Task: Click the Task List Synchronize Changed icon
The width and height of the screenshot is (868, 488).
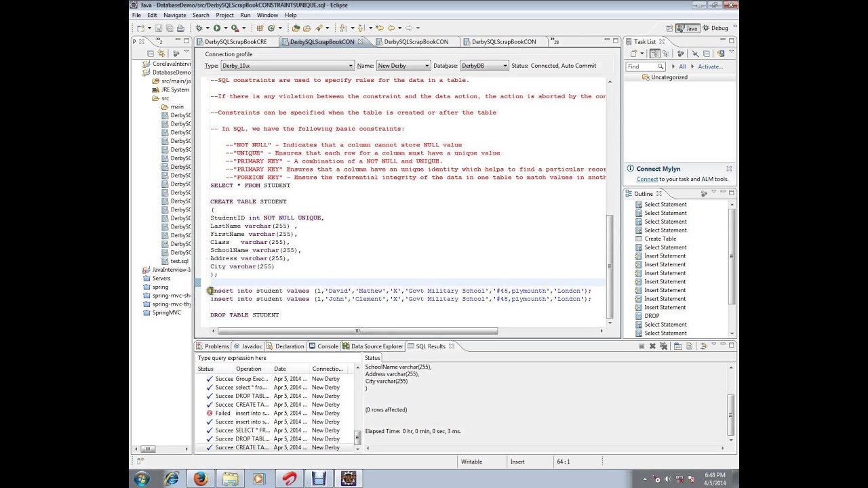Action: coord(720,54)
